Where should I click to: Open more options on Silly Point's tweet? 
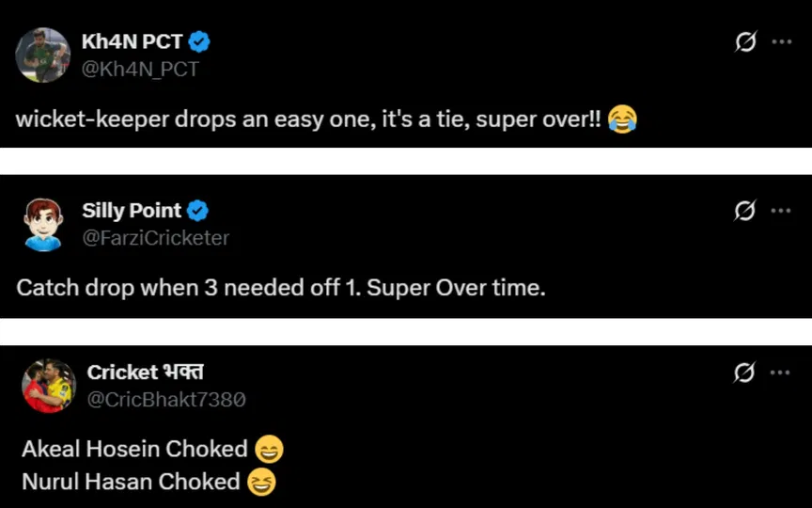781,211
